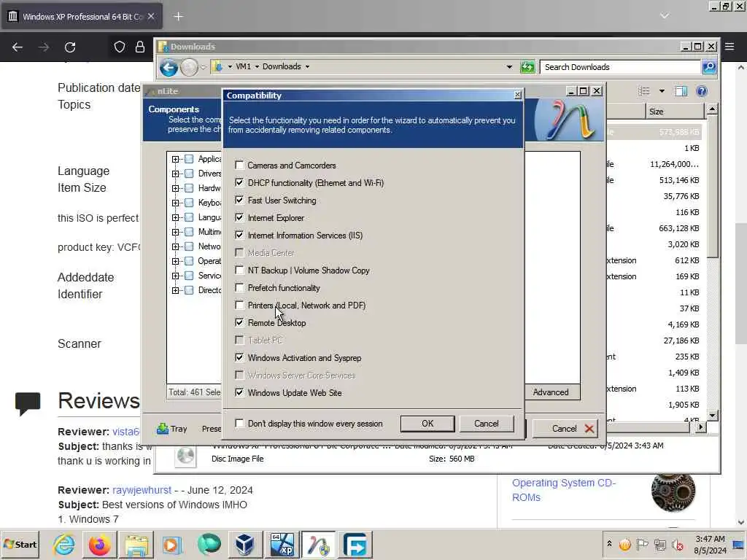The height and width of the screenshot is (560, 747).
Task: Reload the browser page
Action: pyautogui.click(x=70, y=47)
